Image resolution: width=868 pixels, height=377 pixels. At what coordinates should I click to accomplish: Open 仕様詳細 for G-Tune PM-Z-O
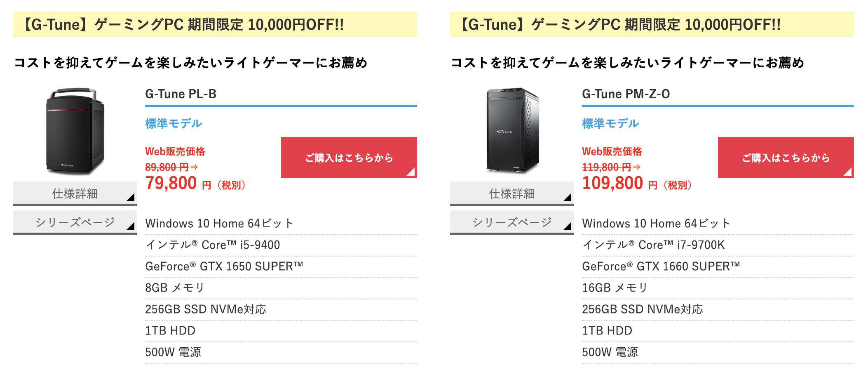(x=512, y=193)
